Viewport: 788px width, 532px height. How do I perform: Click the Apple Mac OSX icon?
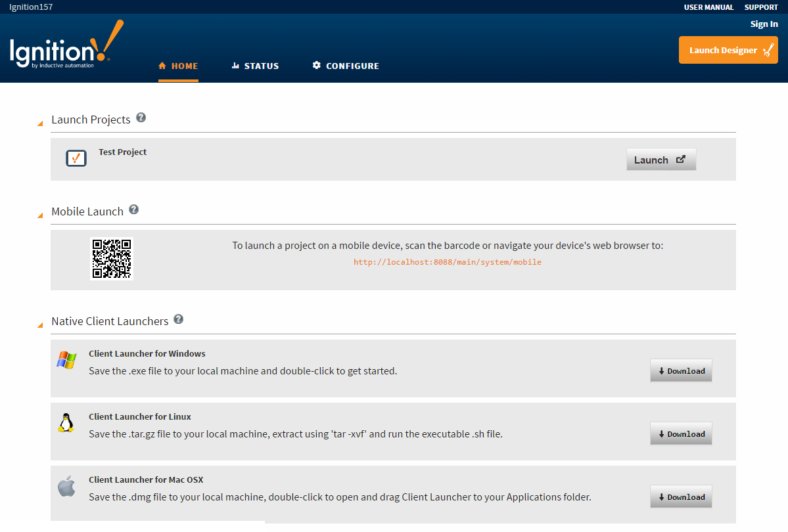pyautogui.click(x=66, y=487)
